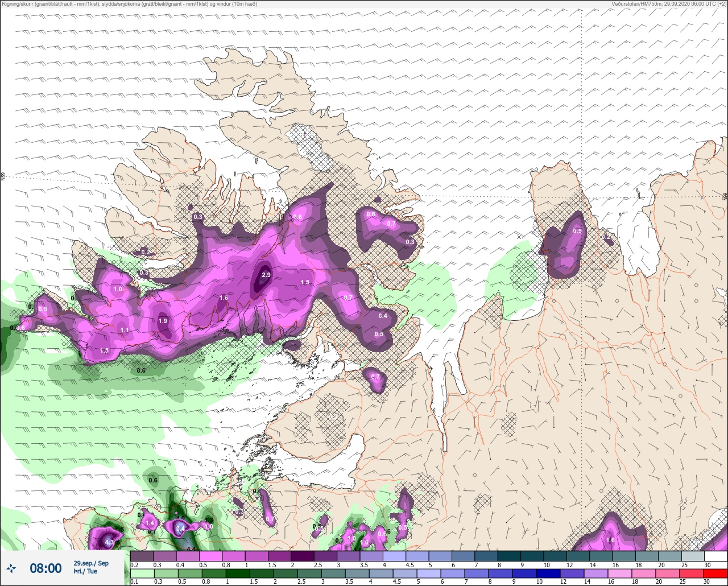
Task: Select the bright red 30 swatch in lower legend
Action: (x=715, y=573)
